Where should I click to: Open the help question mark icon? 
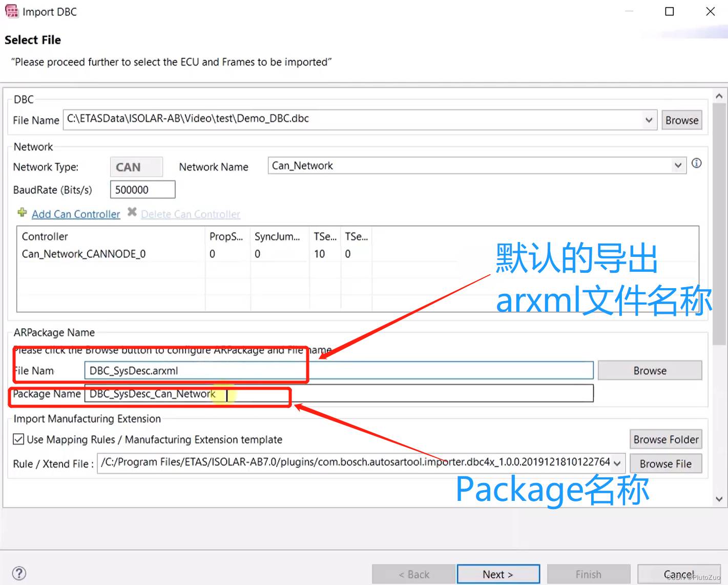click(x=19, y=573)
